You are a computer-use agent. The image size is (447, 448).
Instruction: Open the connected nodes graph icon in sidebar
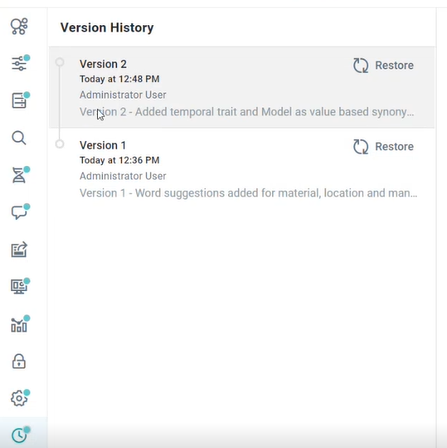(19, 26)
